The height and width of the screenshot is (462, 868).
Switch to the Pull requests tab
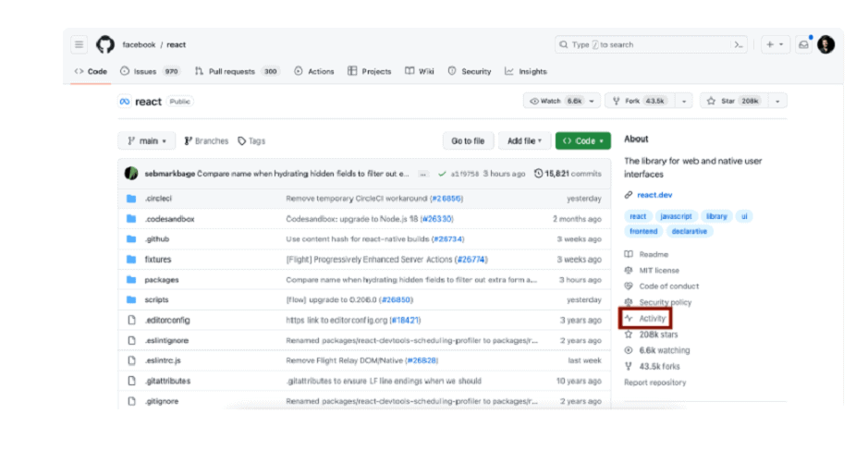[237, 71]
